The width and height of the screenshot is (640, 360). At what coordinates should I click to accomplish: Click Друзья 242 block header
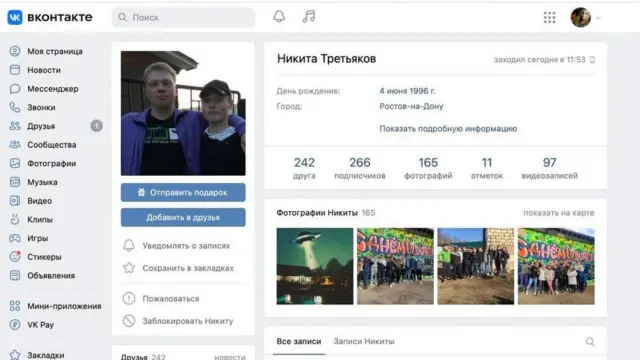pyautogui.click(x=143, y=356)
